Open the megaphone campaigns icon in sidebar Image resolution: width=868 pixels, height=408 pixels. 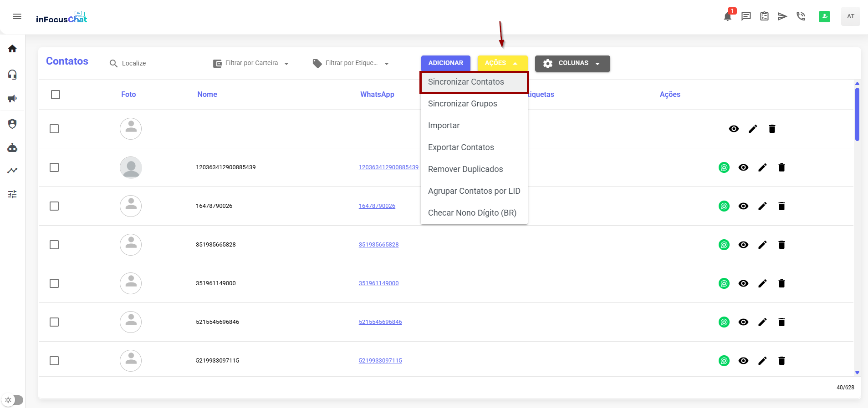12,99
